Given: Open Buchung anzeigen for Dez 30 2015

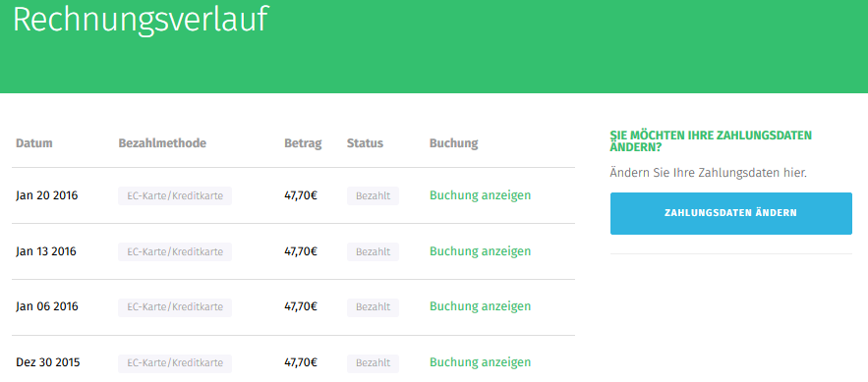Looking at the screenshot, I should (480, 362).
